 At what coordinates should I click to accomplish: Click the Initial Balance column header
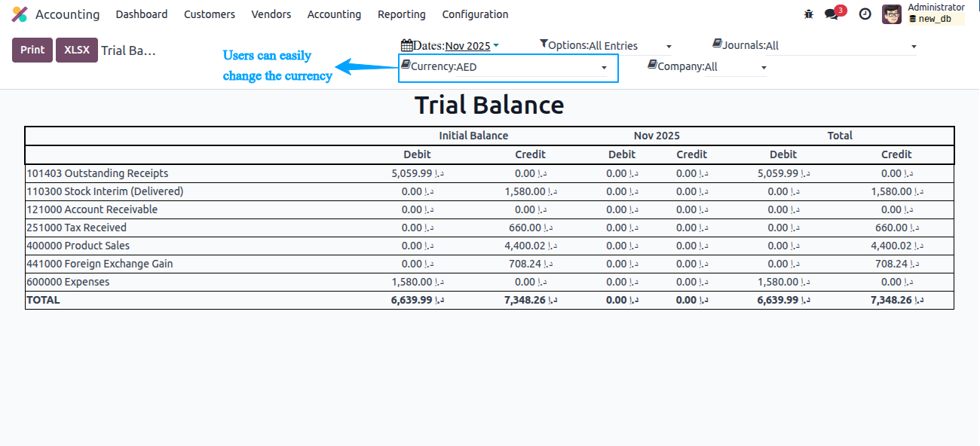click(473, 136)
